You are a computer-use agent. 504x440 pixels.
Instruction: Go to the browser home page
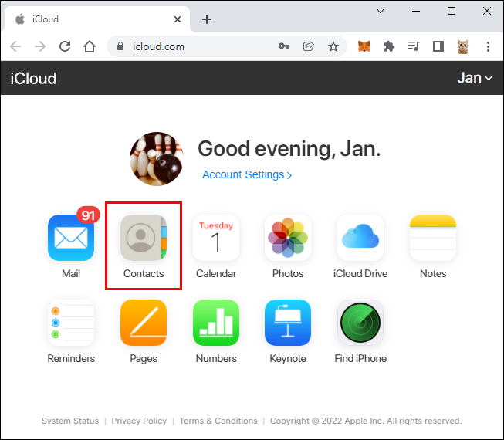point(90,46)
